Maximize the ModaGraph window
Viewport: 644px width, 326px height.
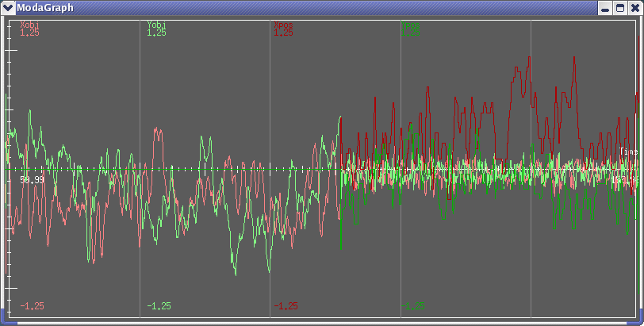click(x=620, y=8)
